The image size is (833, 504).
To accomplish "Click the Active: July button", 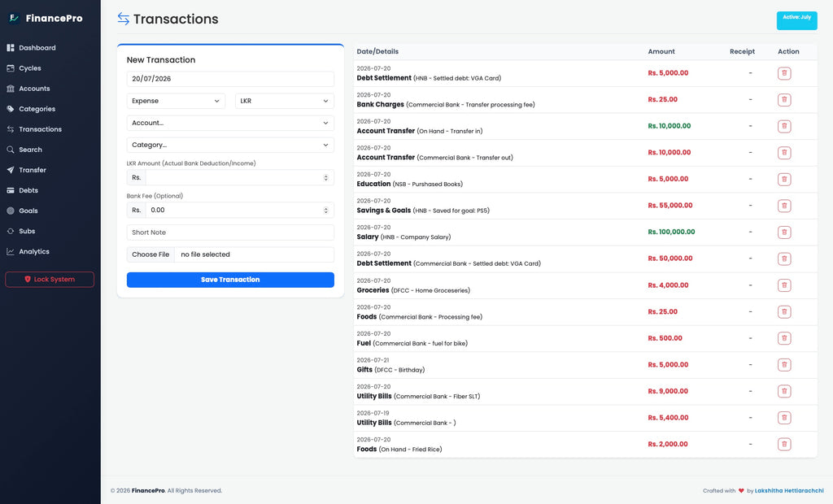I will click(x=796, y=20).
